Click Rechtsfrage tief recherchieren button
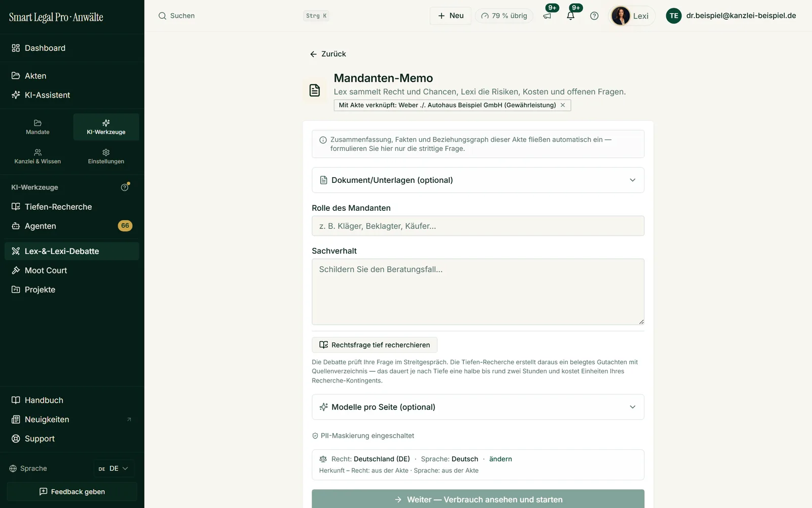 (375, 345)
